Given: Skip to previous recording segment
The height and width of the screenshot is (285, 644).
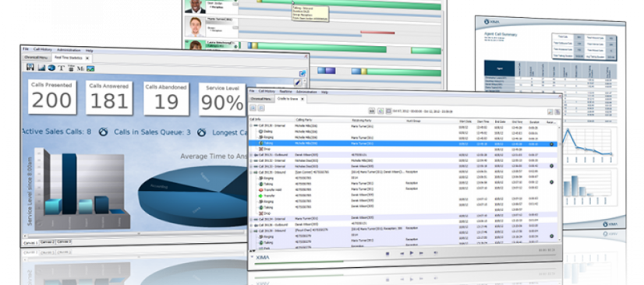Looking at the screenshot, I should 402,253.
